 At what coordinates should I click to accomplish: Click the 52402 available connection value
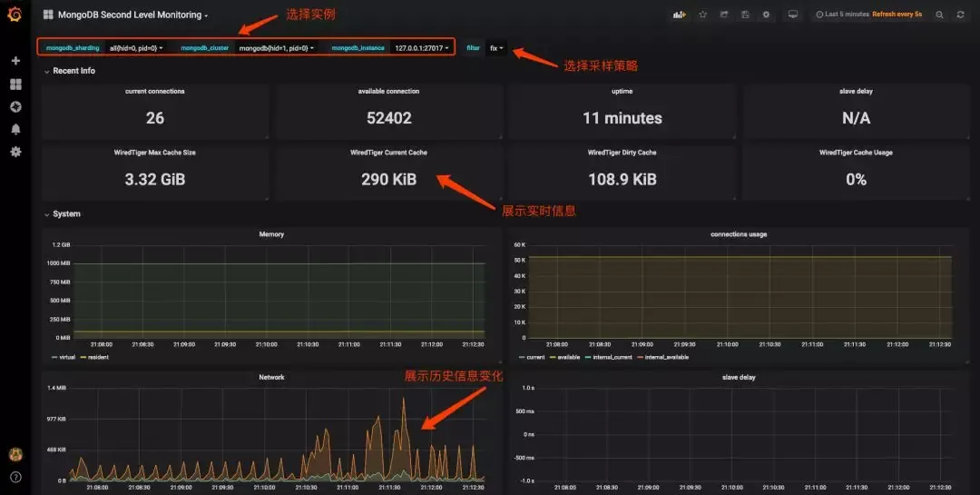tap(388, 118)
